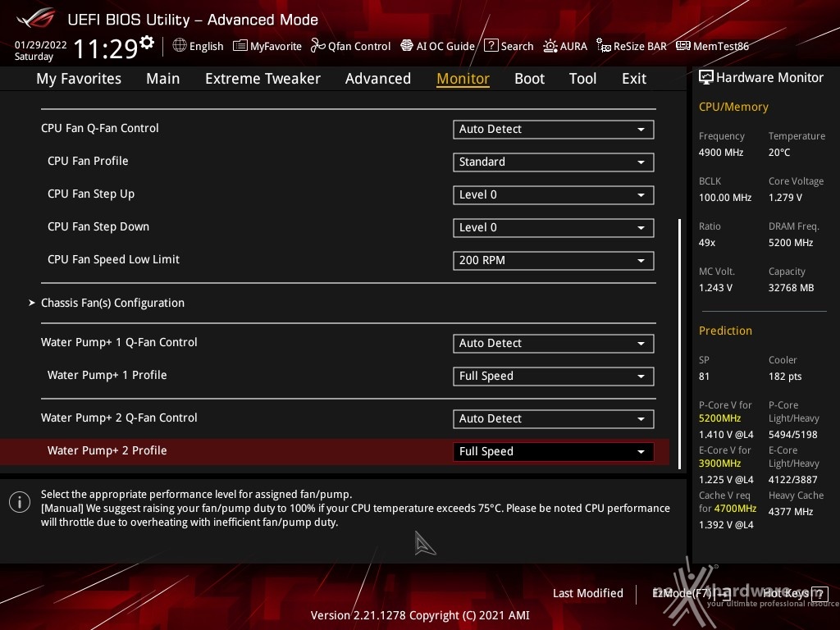Open Water Pump+ 1 Q-Fan Control dropdown
Viewport: 840px width, 630px height.
[x=554, y=344]
